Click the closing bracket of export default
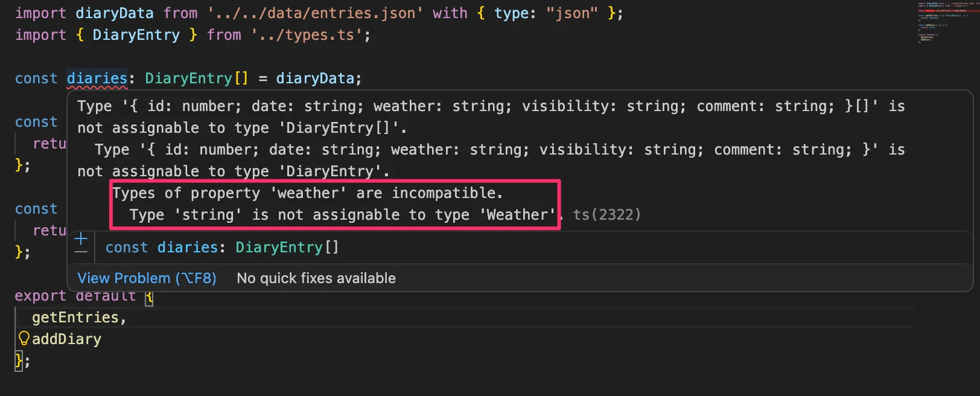Viewport: 980px width, 396px height. (x=19, y=361)
